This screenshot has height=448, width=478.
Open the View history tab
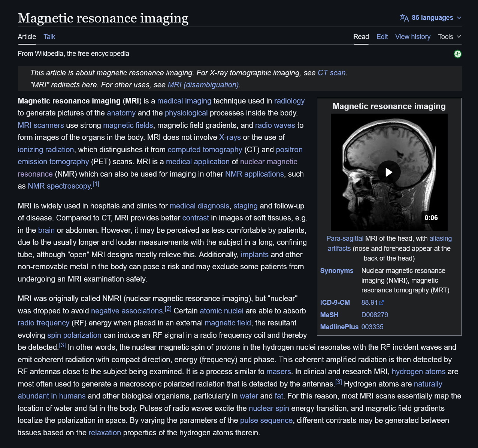pos(413,37)
